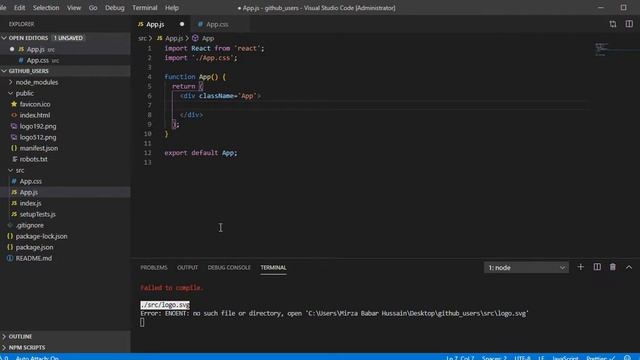Image resolution: width=640 pixels, height=360 pixels.
Task: Click 'export default App;' on line 12
Action: point(201,153)
